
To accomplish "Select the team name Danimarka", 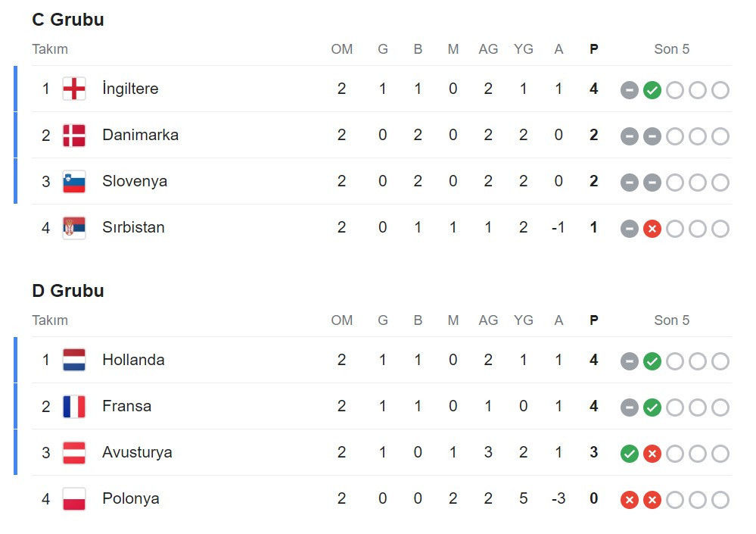I will coord(141,135).
